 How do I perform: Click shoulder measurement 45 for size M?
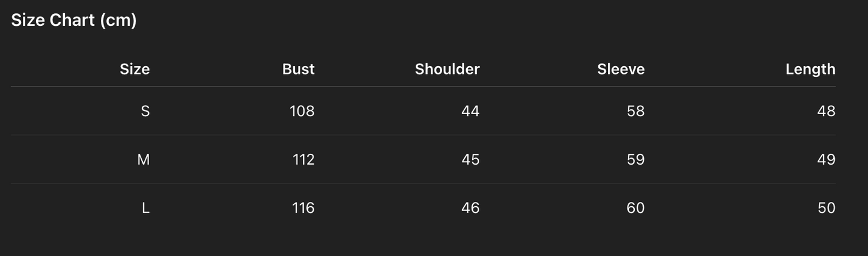[x=470, y=159]
